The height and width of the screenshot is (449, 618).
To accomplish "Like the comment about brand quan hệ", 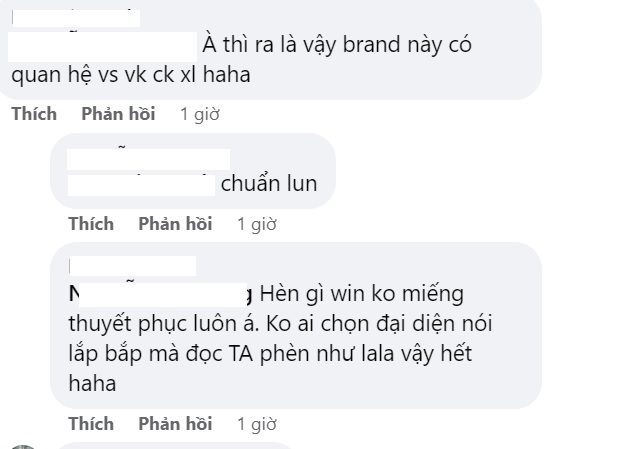I will 34,114.
